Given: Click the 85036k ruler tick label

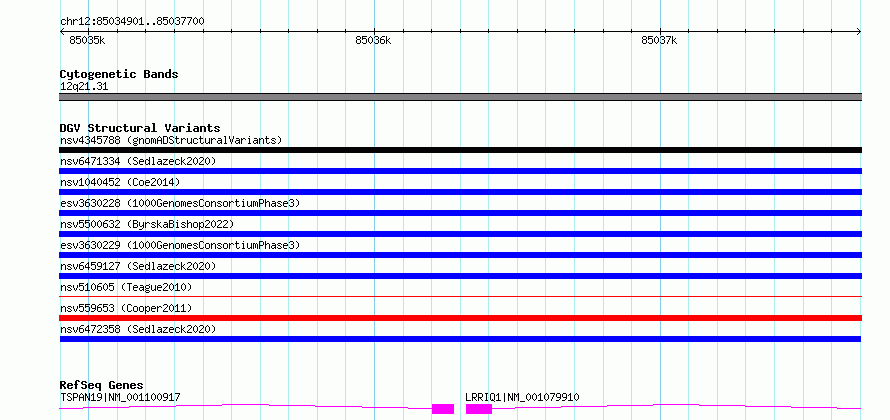Looking at the screenshot, I should coord(373,40).
